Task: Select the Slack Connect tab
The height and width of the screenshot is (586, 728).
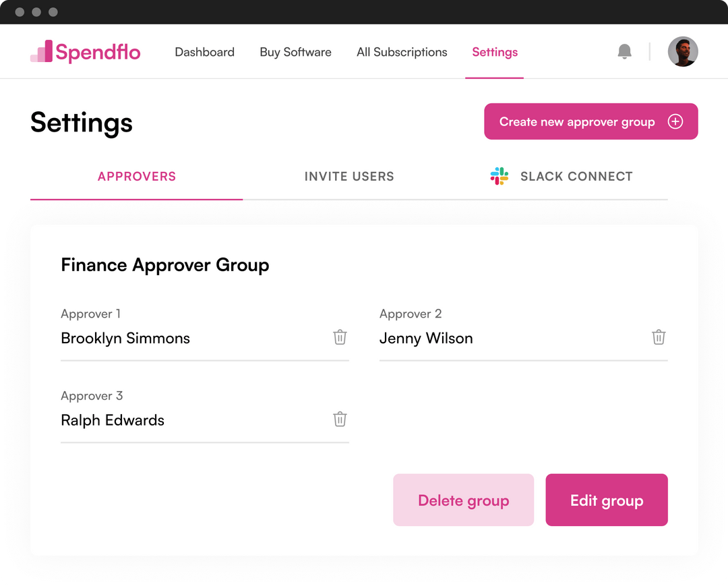Action: coord(576,176)
